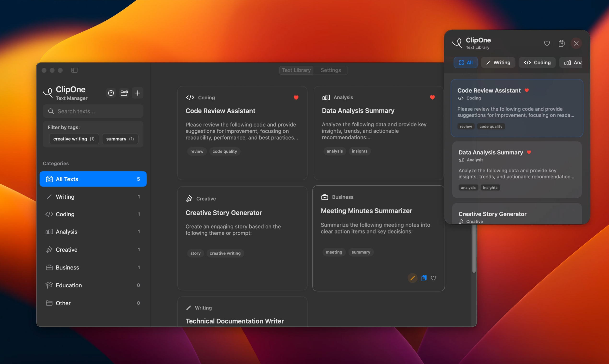
Task: Click the main window vertical scrollbar
Action: pyautogui.click(x=474, y=248)
